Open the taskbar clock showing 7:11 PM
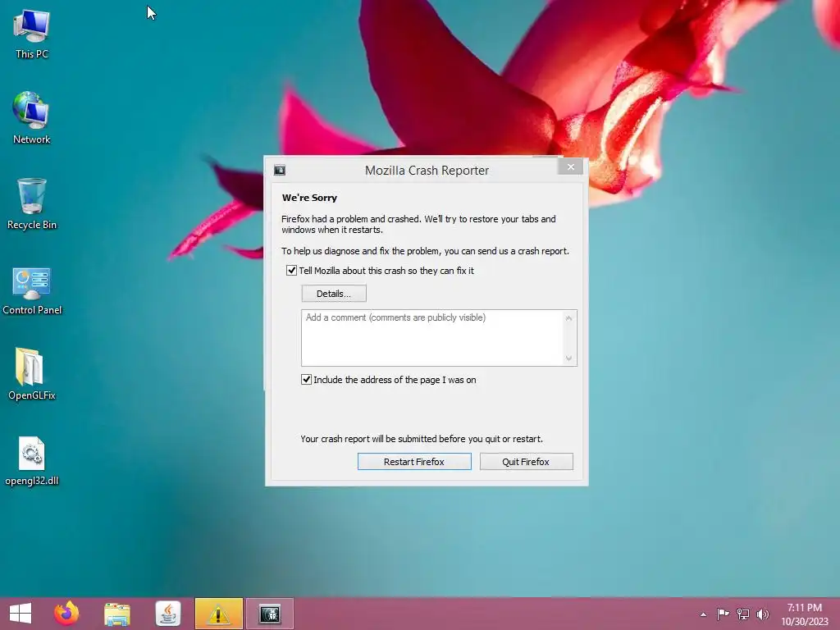This screenshot has width=840, height=630. click(x=804, y=614)
